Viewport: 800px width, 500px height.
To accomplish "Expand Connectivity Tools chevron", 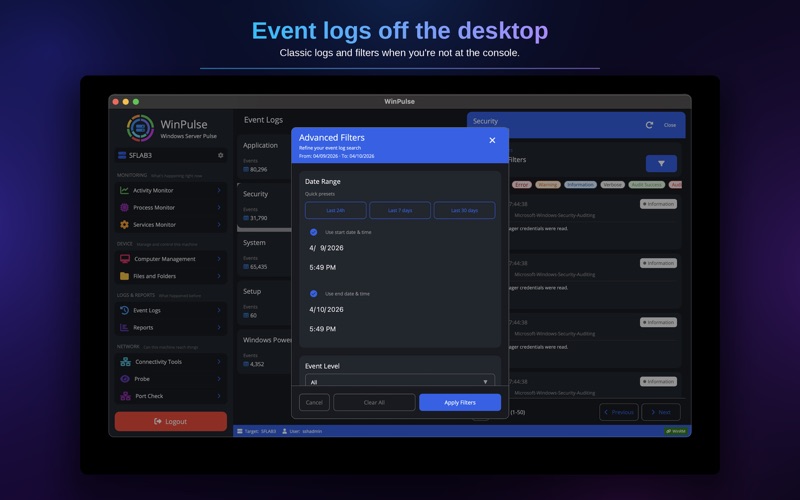I will tap(219, 362).
